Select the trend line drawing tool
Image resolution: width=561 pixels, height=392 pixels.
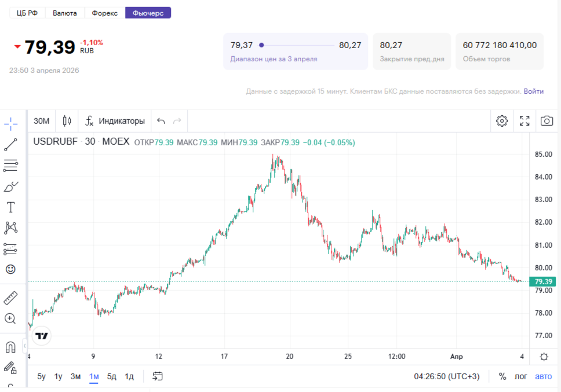pyautogui.click(x=10, y=145)
